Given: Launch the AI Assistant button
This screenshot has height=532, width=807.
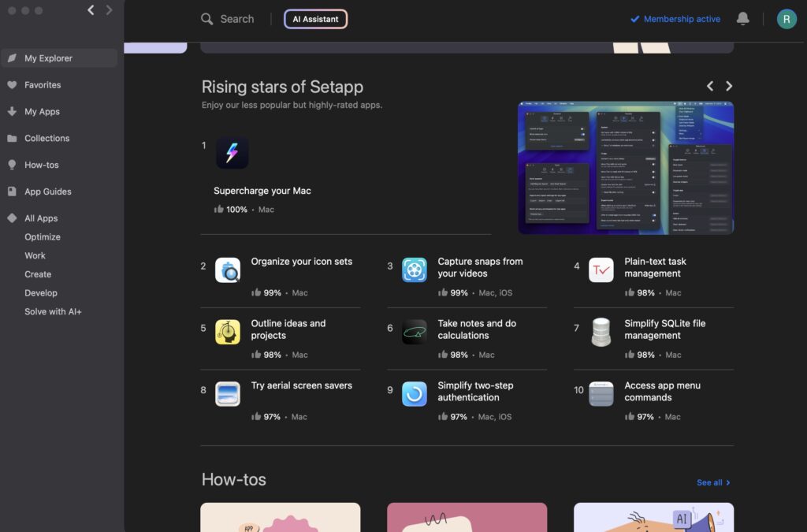Looking at the screenshot, I should click(x=315, y=19).
